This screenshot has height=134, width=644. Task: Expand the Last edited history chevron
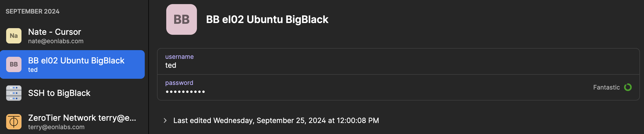click(x=165, y=120)
